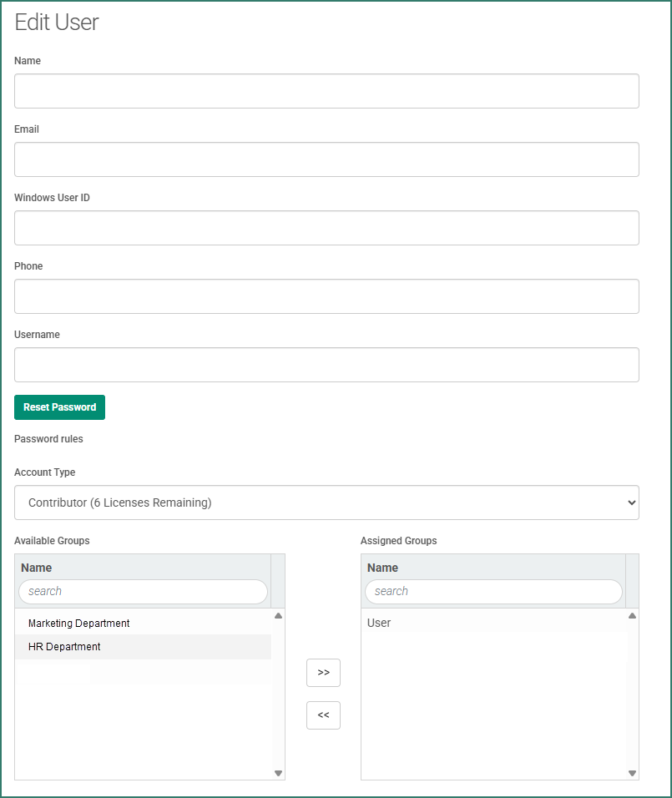This screenshot has width=672, height=798.
Task: Focus the Windows User ID field
Action: (x=326, y=228)
